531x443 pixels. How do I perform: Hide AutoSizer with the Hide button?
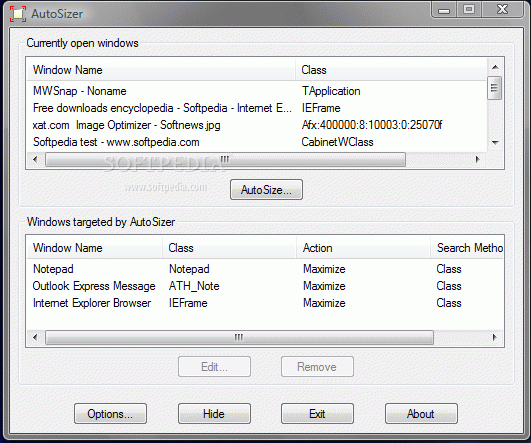214,414
